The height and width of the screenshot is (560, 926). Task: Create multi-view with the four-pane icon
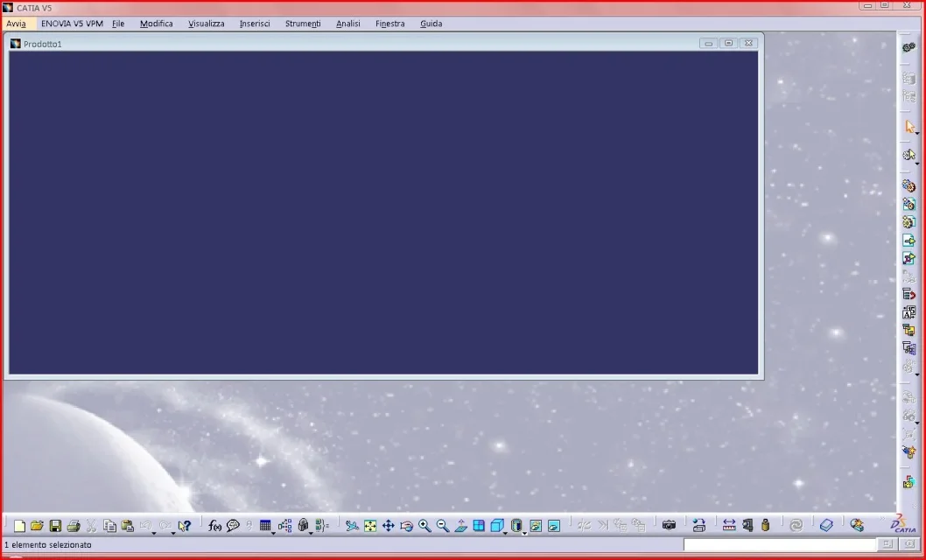tap(479, 525)
